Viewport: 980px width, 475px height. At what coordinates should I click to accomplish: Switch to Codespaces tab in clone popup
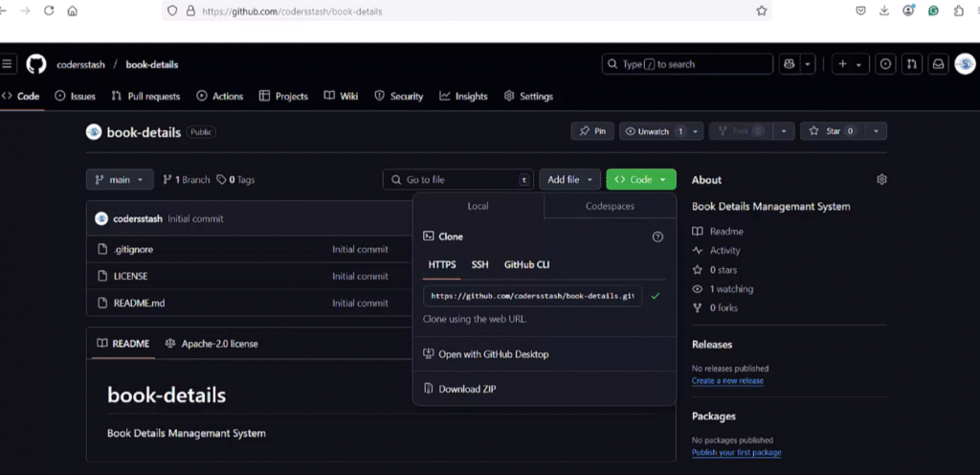tap(610, 206)
